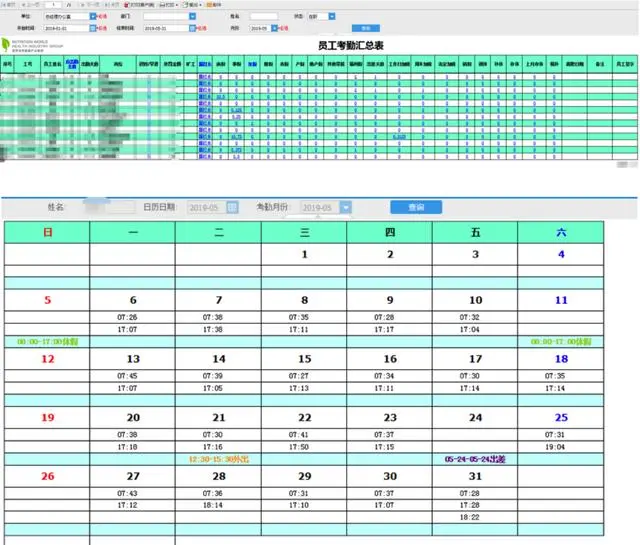This screenshot has height=545, width=640.
Task: Click the 员工考勤汇总表 report title
Action: click(x=351, y=45)
